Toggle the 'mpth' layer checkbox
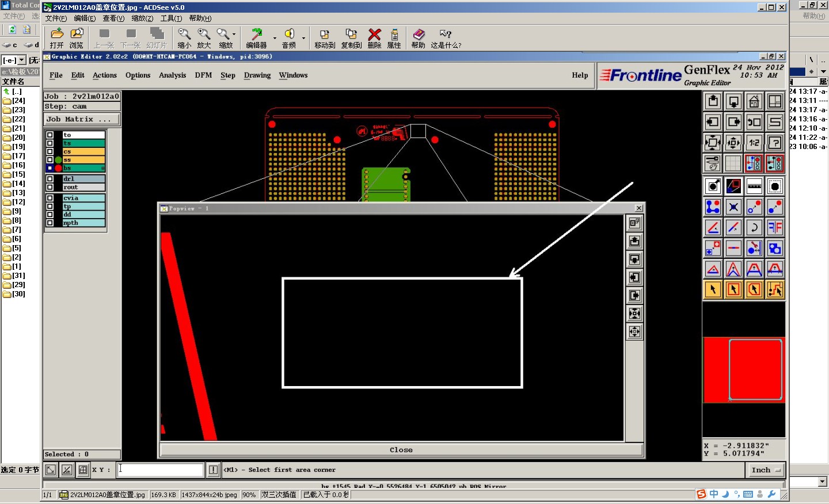 [50, 223]
